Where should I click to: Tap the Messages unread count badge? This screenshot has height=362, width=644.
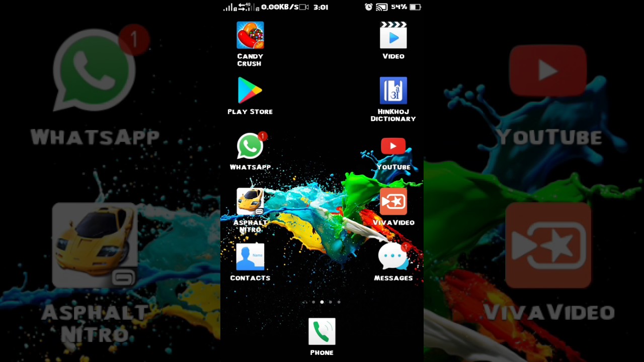[x=406, y=247]
